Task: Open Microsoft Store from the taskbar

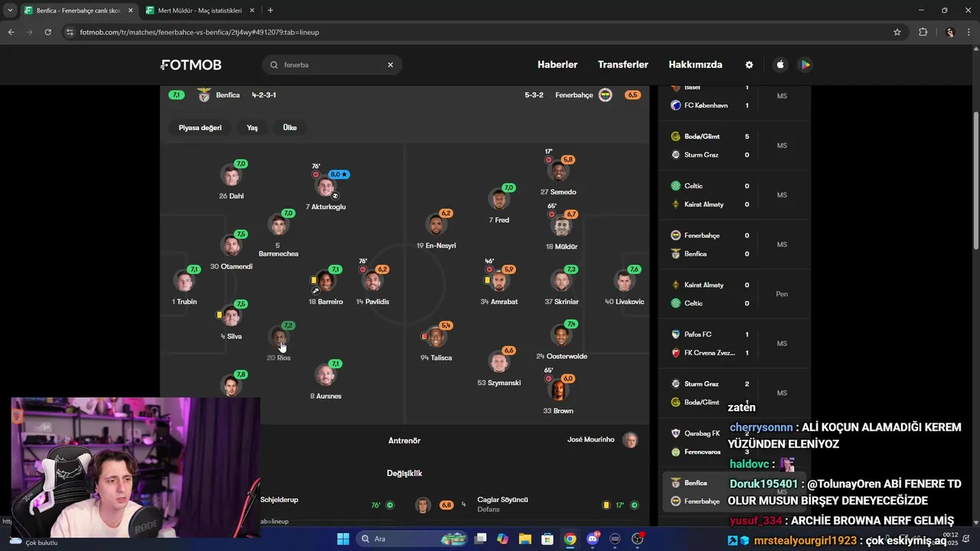Action: coord(547,539)
